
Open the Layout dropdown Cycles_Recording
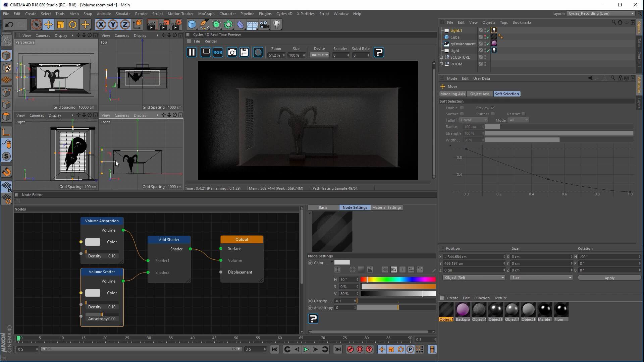[x=601, y=13]
